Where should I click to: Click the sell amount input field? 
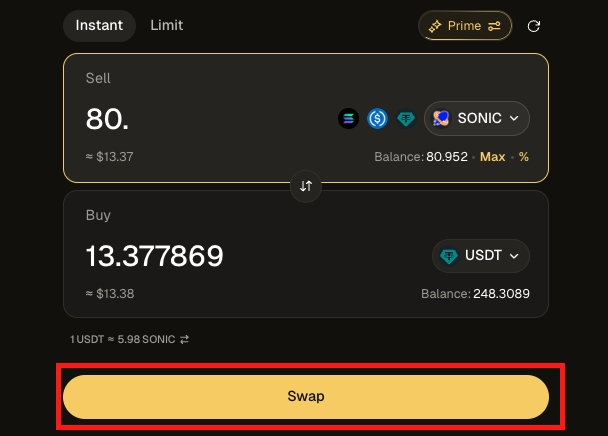pos(200,119)
